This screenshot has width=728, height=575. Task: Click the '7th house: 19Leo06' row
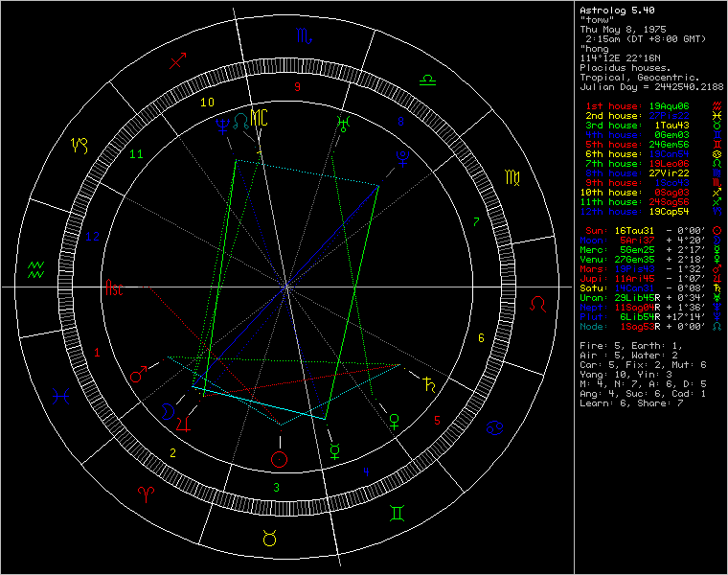pyautogui.click(x=653, y=164)
